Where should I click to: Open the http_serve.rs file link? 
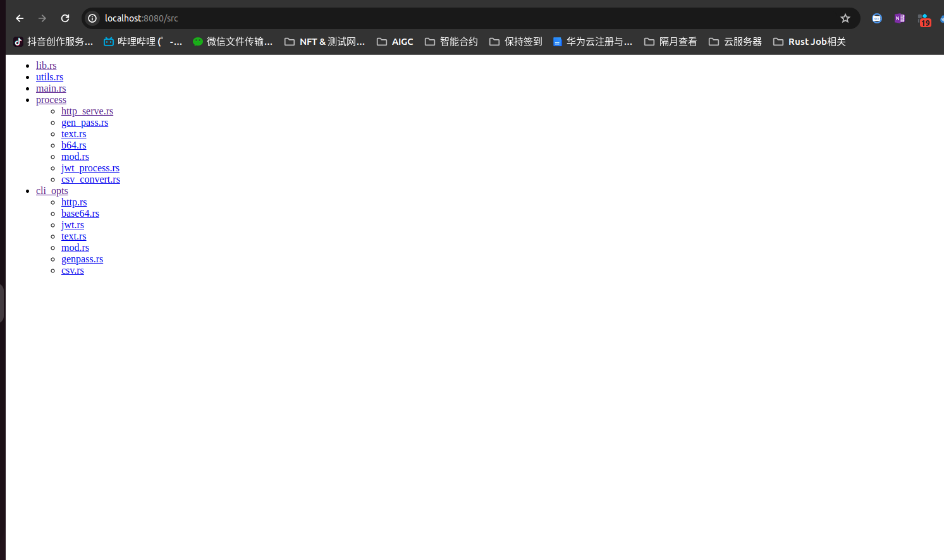[x=87, y=111]
